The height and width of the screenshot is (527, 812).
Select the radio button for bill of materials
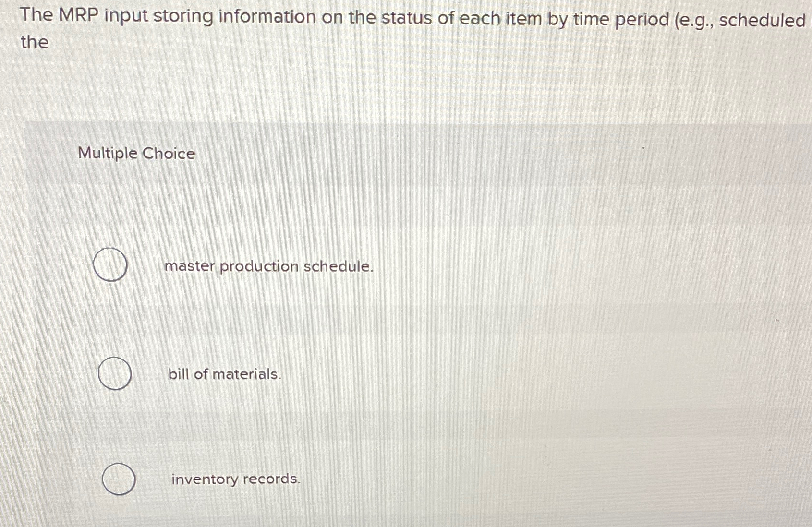(x=115, y=374)
